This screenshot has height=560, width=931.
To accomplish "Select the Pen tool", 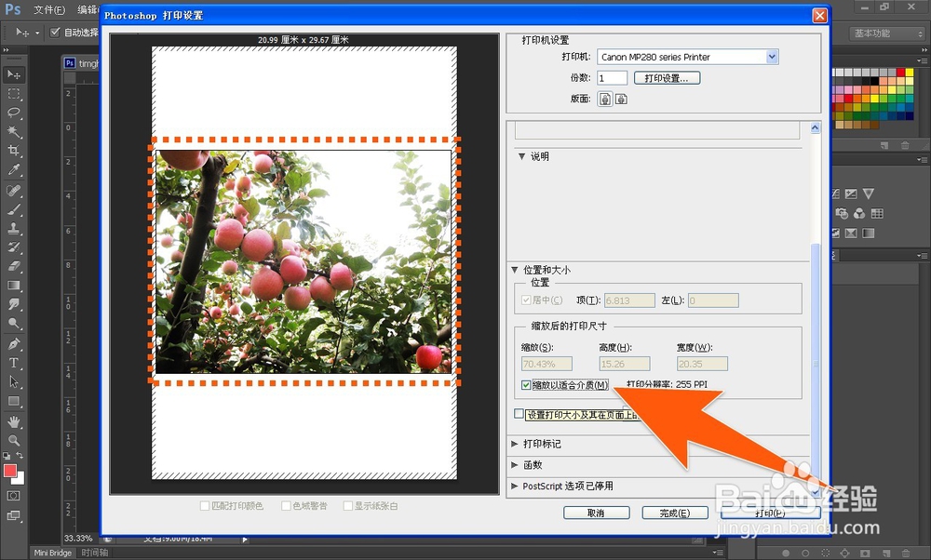I will 14,344.
